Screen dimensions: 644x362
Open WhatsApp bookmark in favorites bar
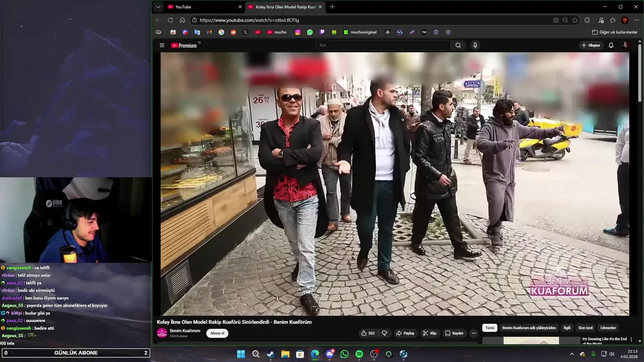(310, 32)
